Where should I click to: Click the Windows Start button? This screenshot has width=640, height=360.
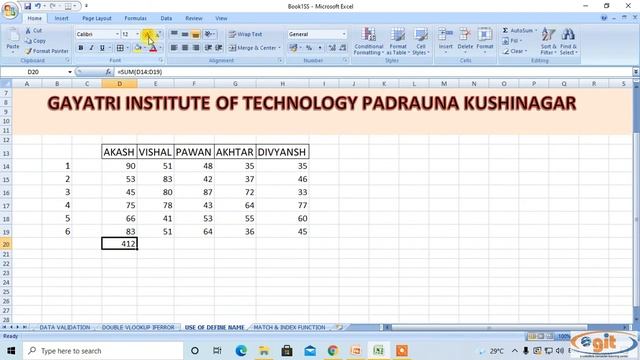[11, 351]
